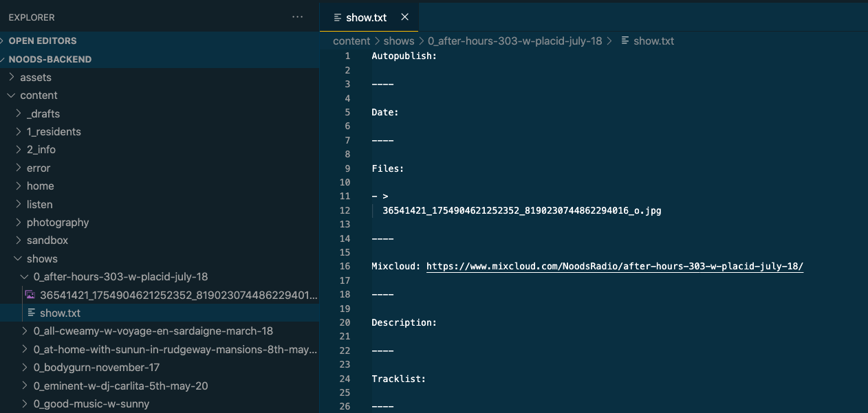The image size is (868, 413).
Task: Collapse the content folder
Action: click(39, 96)
